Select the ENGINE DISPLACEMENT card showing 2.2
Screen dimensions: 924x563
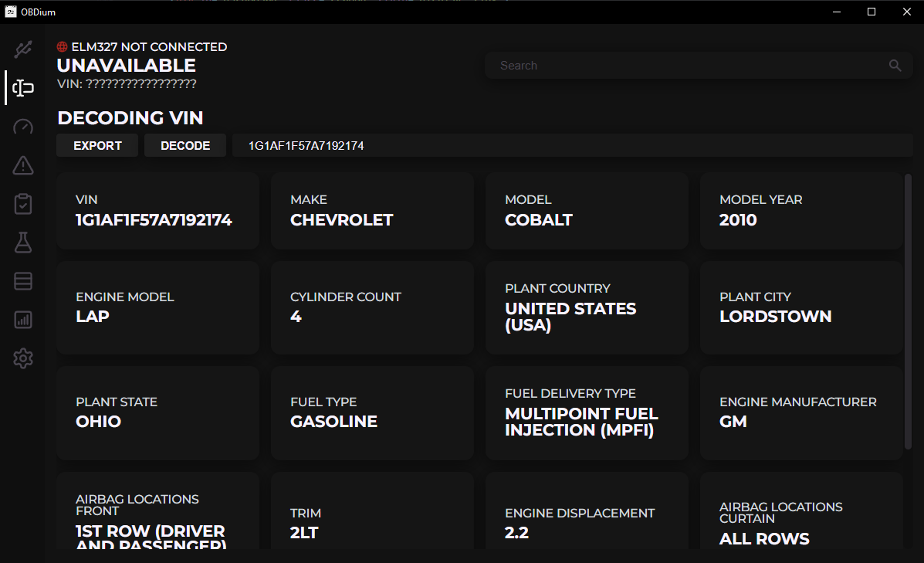click(x=587, y=511)
